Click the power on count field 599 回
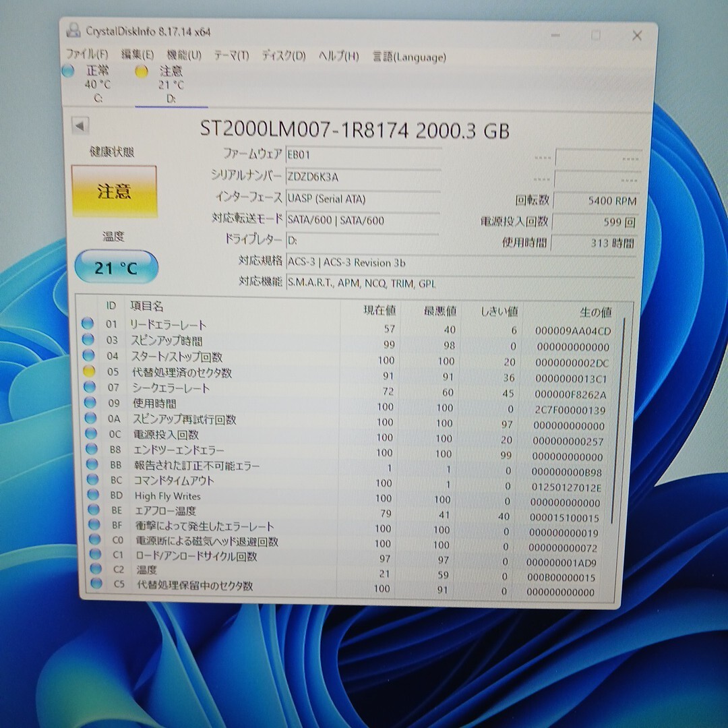The image size is (728, 728). [x=595, y=222]
